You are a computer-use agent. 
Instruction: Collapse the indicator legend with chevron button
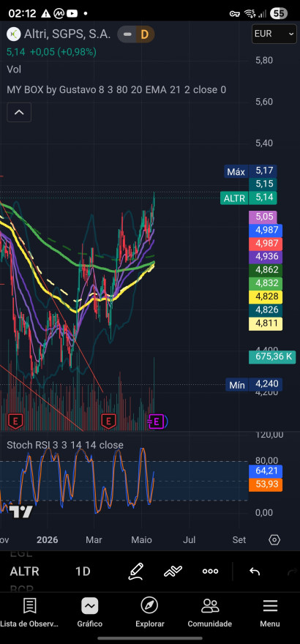pos(19,113)
